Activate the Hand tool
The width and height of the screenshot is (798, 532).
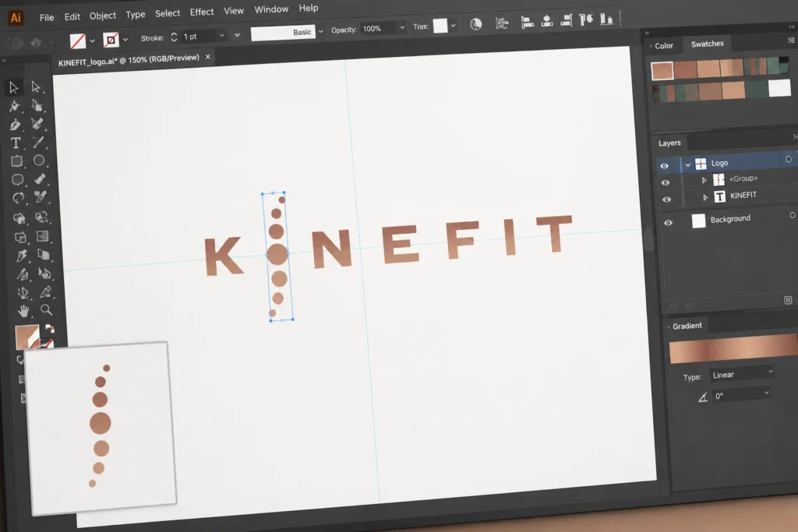(x=23, y=311)
